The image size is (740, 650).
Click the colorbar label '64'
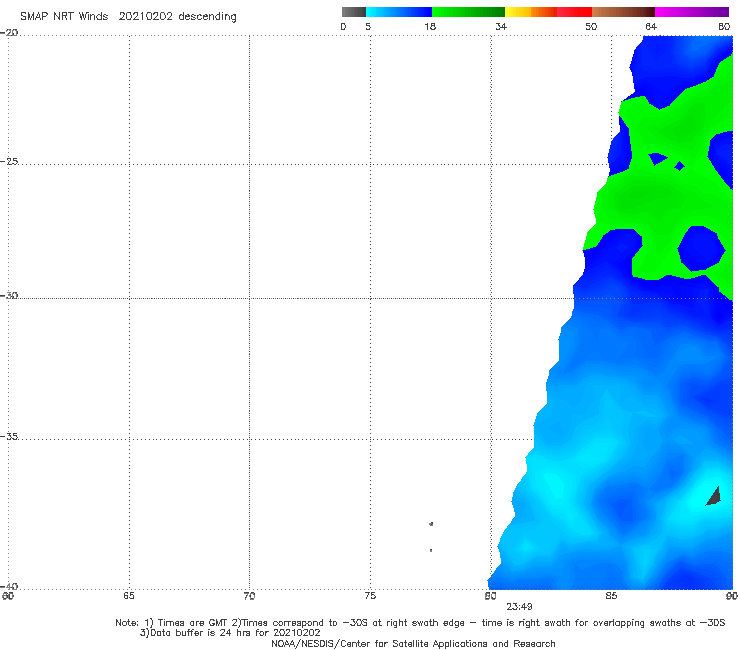(x=651, y=27)
